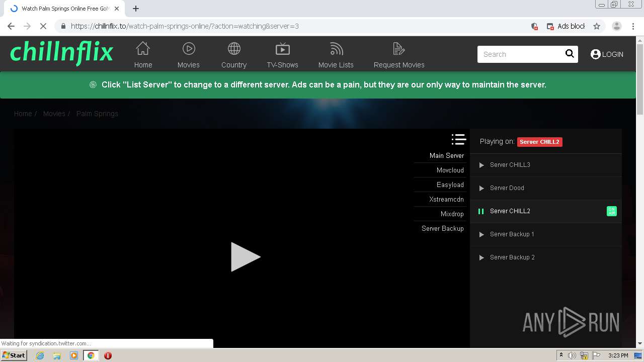Click the shield icon in address bar

pyautogui.click(x=534, y=26)
